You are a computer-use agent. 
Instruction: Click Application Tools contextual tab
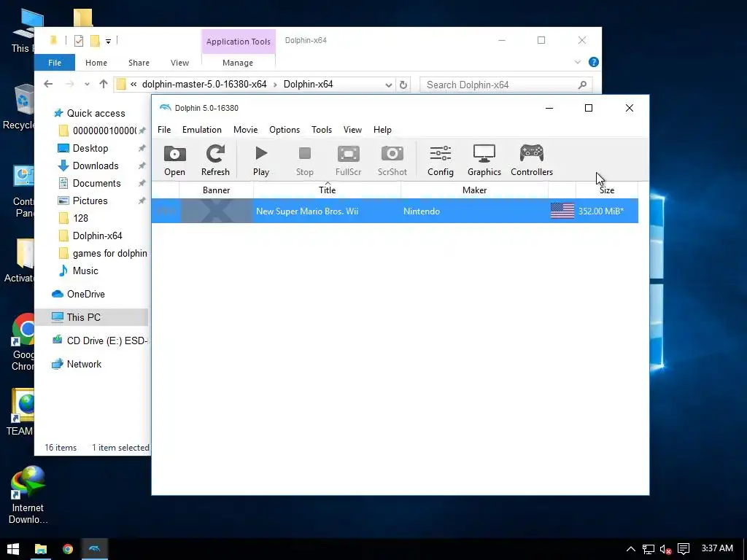(x=239, y=42)
